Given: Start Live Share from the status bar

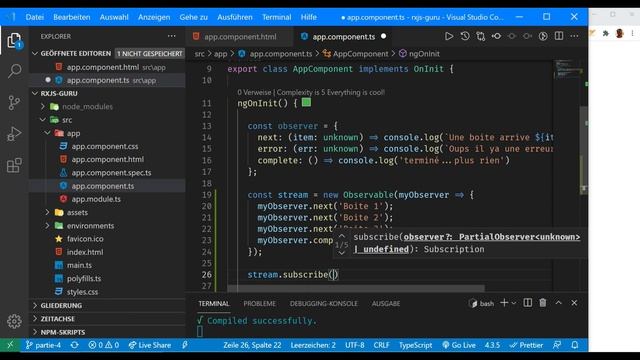Looking at the screenshot, I should tap(150, 345).
